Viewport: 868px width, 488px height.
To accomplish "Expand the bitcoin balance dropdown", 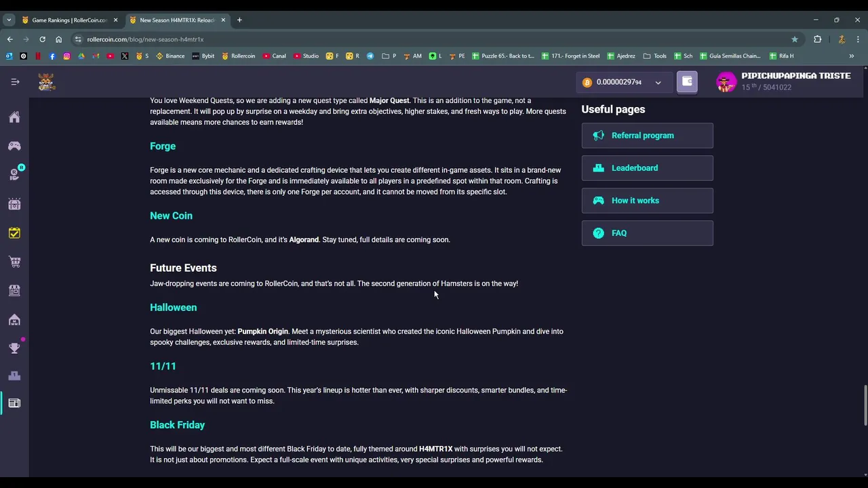I will tap(658, 83).
